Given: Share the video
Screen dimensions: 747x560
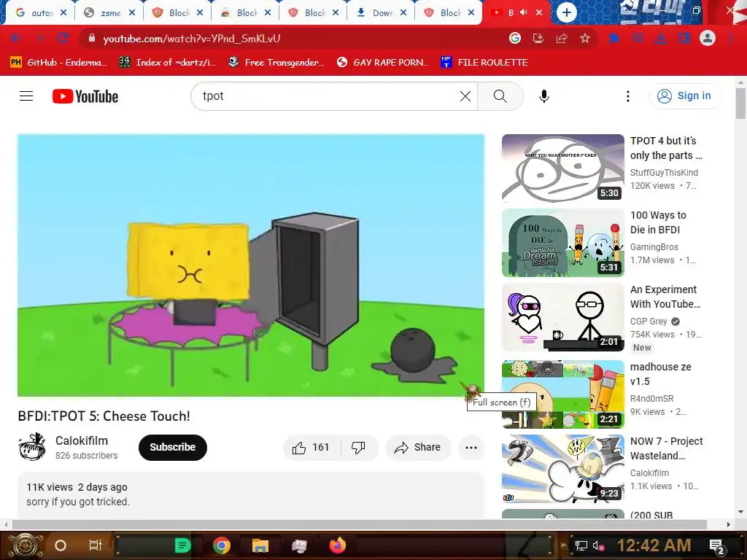Looking at the screenshot, I should click(x=418, y=447).
